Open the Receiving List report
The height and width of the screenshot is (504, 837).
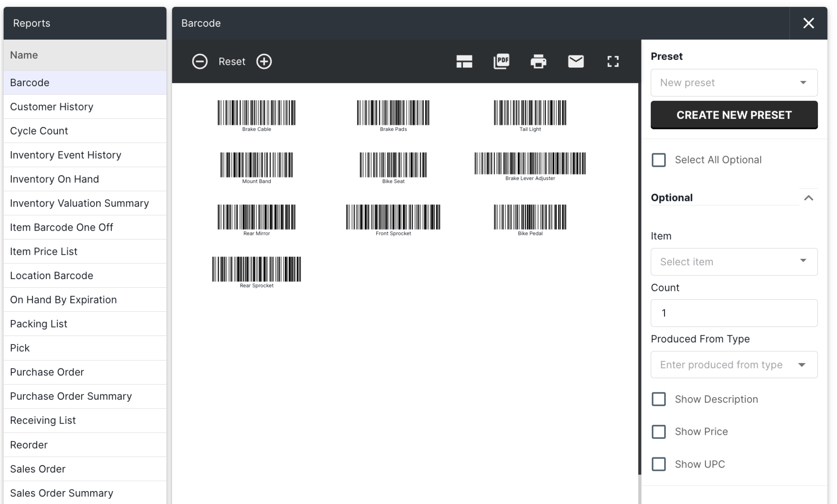(x=85, y=420)
